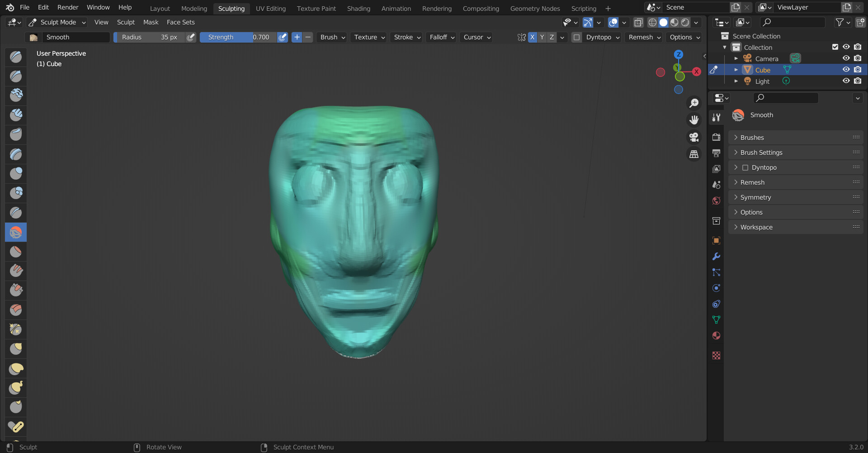Open the Physics properties tab

coord(717,288)
